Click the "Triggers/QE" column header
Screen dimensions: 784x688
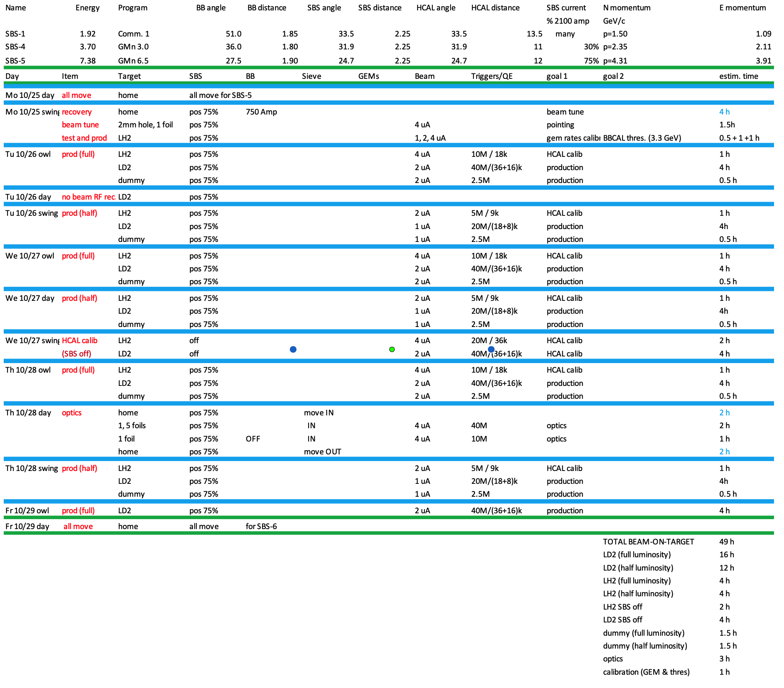pyautogui.click(x=492, y=76)
